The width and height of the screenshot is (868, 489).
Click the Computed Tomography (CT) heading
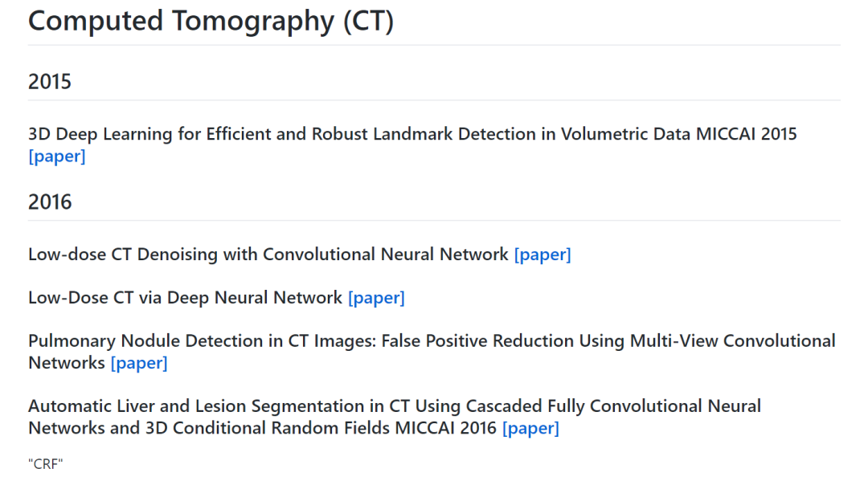[211, 21]
